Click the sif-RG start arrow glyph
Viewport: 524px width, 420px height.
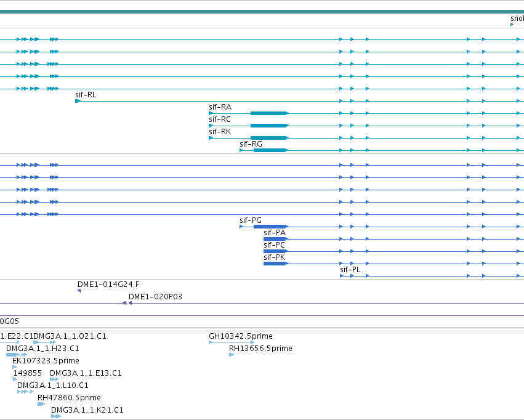point(241,151)
